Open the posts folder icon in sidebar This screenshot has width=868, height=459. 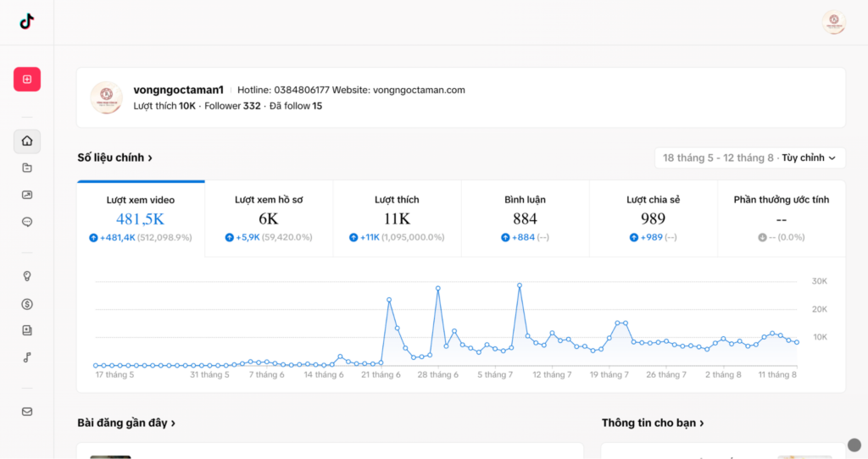[x=27, y=168]
